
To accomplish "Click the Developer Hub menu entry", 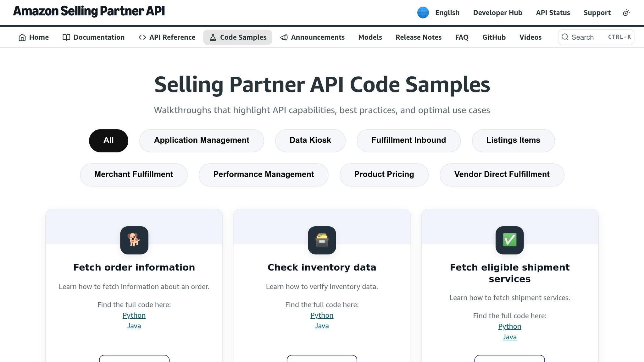I will click(497, 13).
